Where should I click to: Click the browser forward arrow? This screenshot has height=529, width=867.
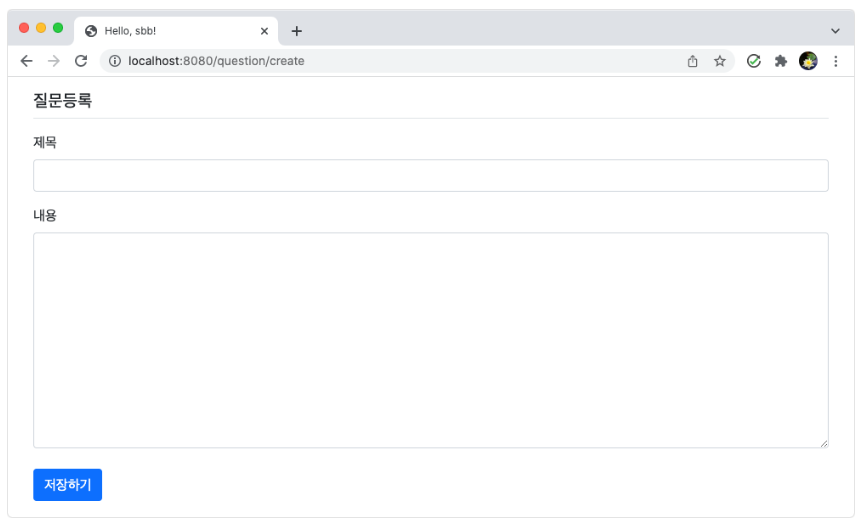coord(54,61)
